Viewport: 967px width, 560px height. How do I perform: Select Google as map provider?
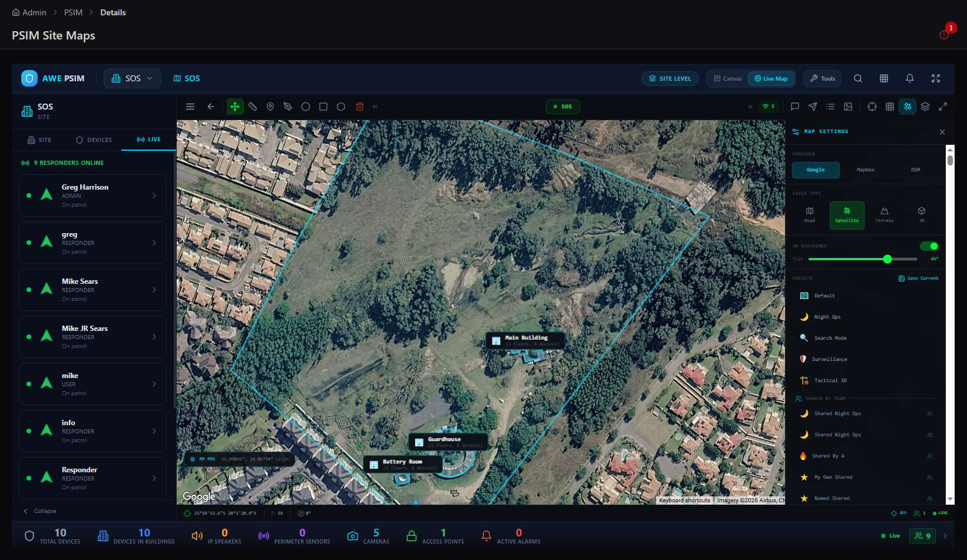click(x=816, y=170)
